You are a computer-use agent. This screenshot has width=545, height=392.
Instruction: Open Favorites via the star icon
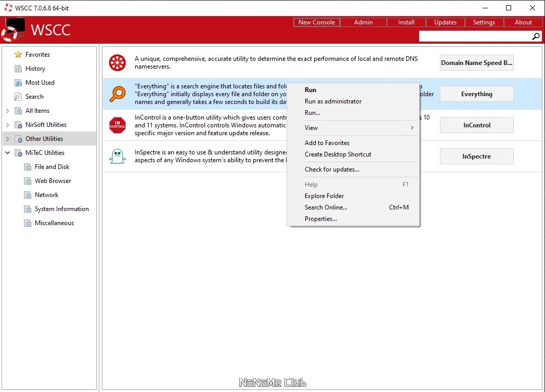click(x=18, y=54)
